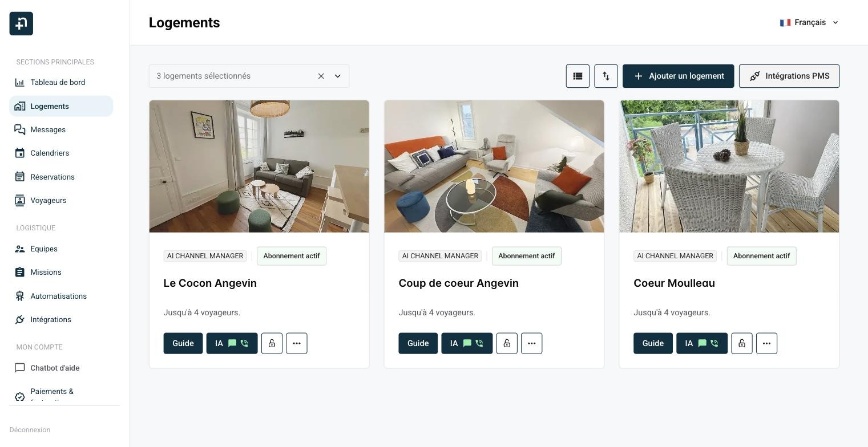This screenshot has height=447, width=868.
Task: Open Missions section
Action: pyautogui.click(x=61, y=273)
